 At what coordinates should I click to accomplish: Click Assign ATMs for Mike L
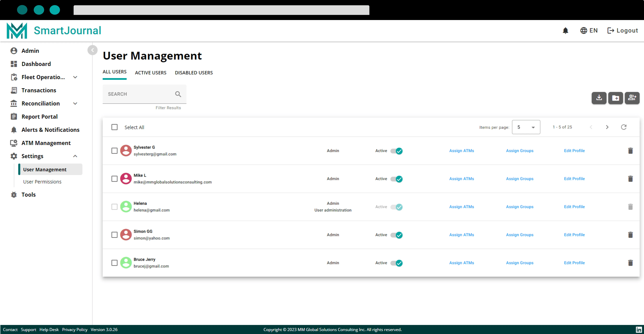(x=461, y=179)
